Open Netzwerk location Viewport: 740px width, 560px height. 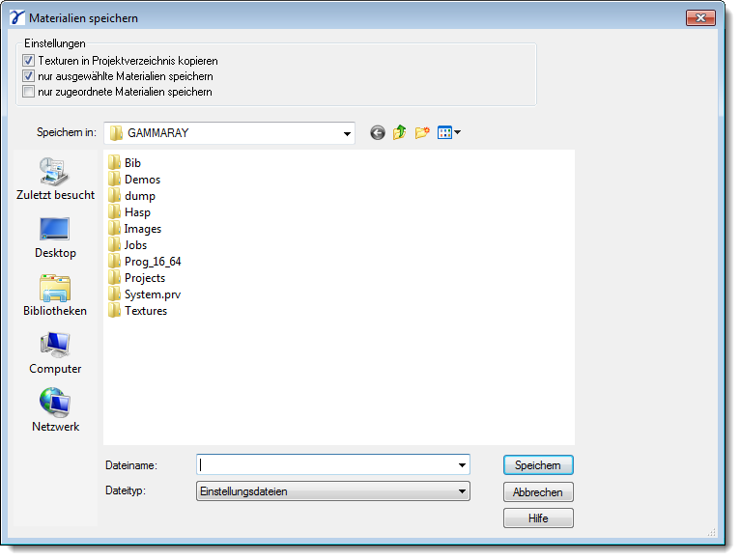(x=55, y=410)
